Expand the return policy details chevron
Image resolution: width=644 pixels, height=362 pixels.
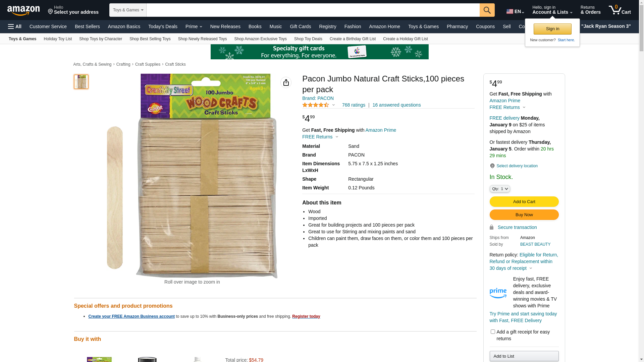click(531, 268)
